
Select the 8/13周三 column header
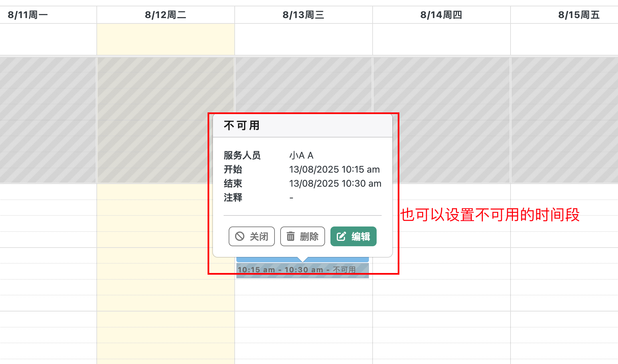(x=303, y=15)
